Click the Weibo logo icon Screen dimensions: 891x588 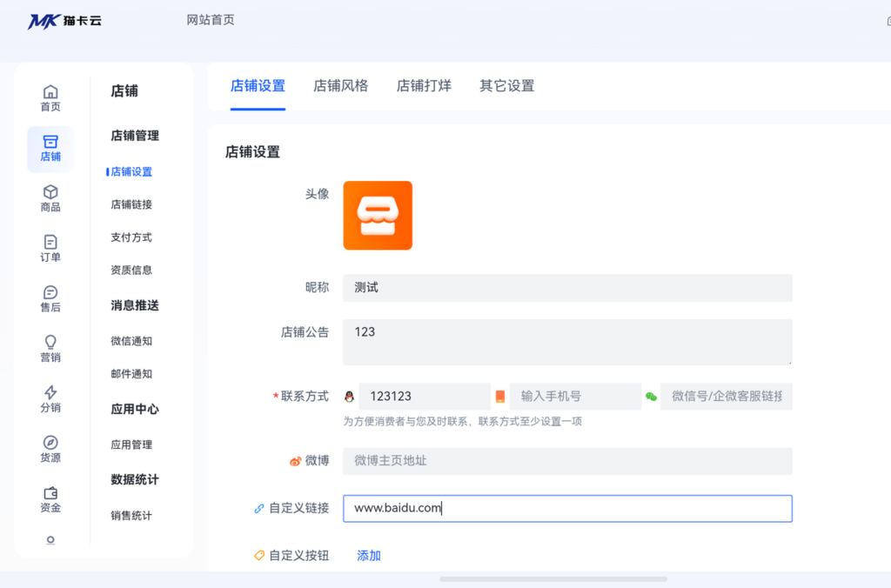[295, 461]
